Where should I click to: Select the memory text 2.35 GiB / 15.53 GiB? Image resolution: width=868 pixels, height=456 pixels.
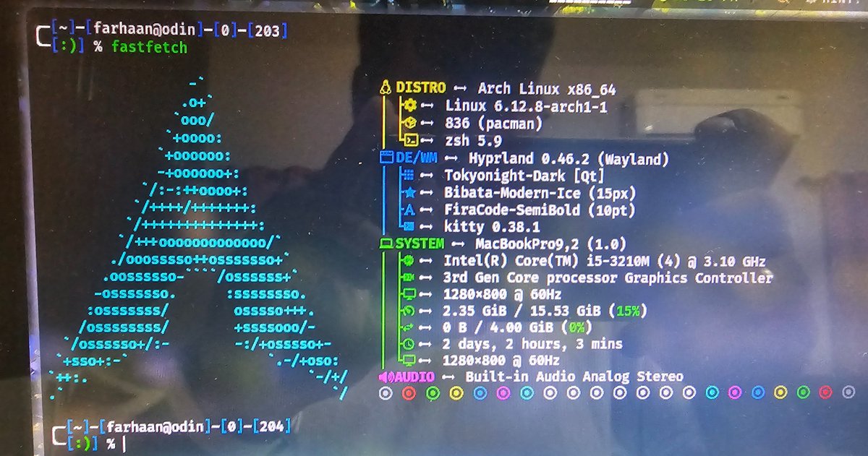click(522, 311)
